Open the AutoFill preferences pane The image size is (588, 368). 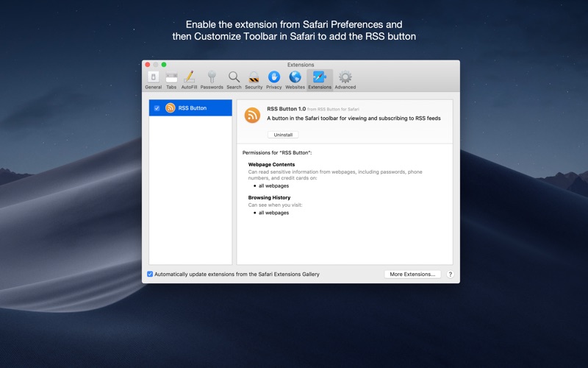(189, 80)
